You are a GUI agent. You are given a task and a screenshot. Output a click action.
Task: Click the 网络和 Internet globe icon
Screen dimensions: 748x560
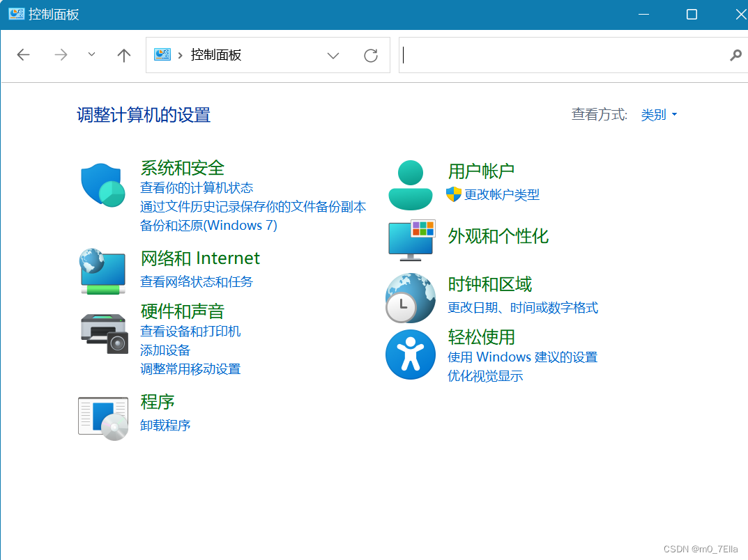pyautogui.click(x=102, y=272)
